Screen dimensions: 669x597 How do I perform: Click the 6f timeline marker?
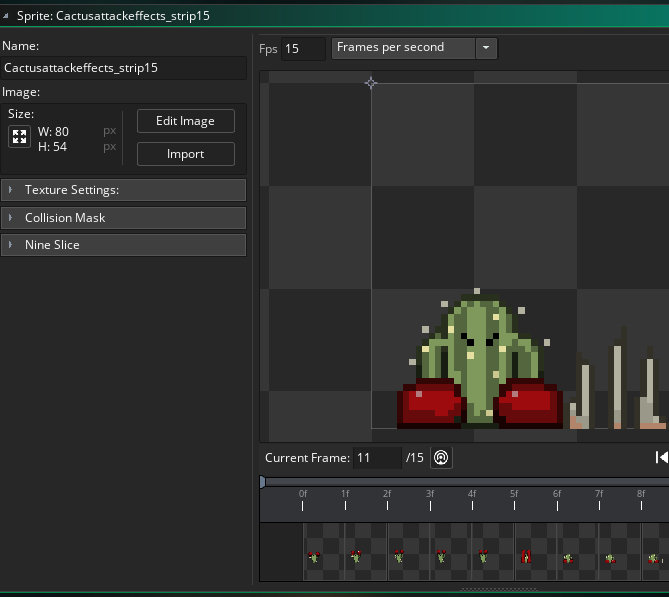(x=557, y=500)
